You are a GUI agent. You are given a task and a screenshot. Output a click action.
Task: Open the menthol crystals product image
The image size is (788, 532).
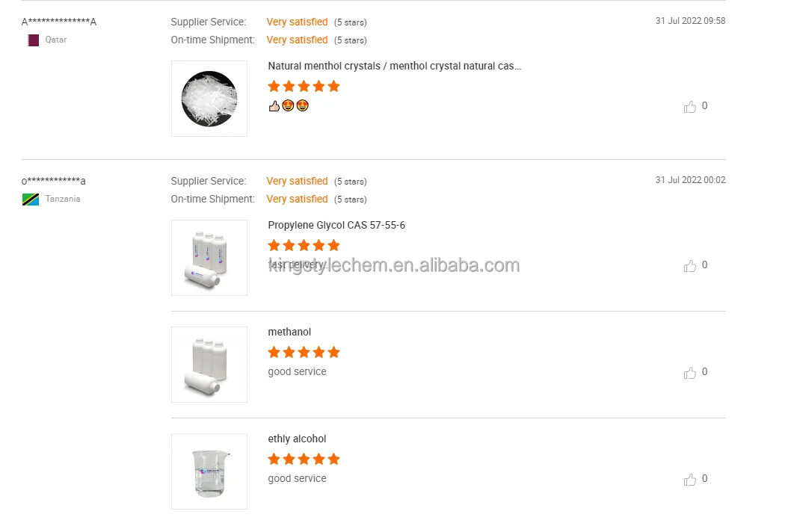coord(209,99)
